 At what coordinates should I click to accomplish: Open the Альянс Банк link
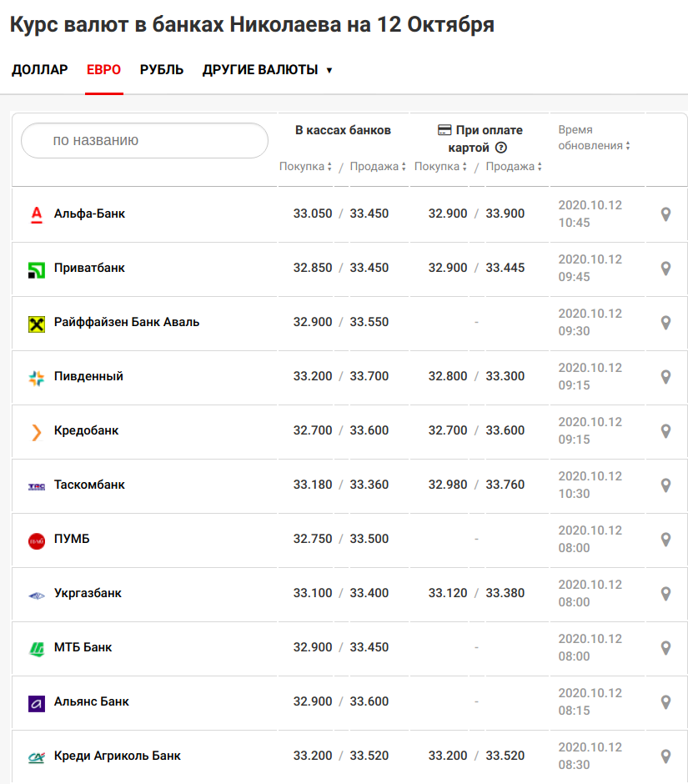coord(92,701)
